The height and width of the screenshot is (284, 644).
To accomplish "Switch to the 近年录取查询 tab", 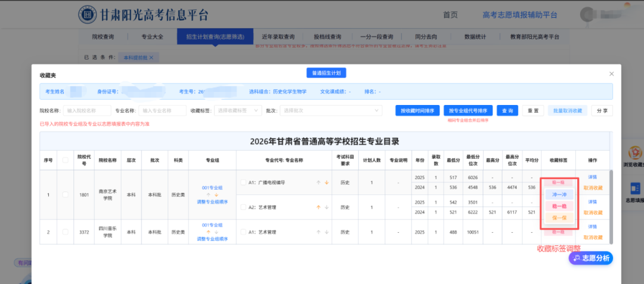I will (x=278, y=36).
